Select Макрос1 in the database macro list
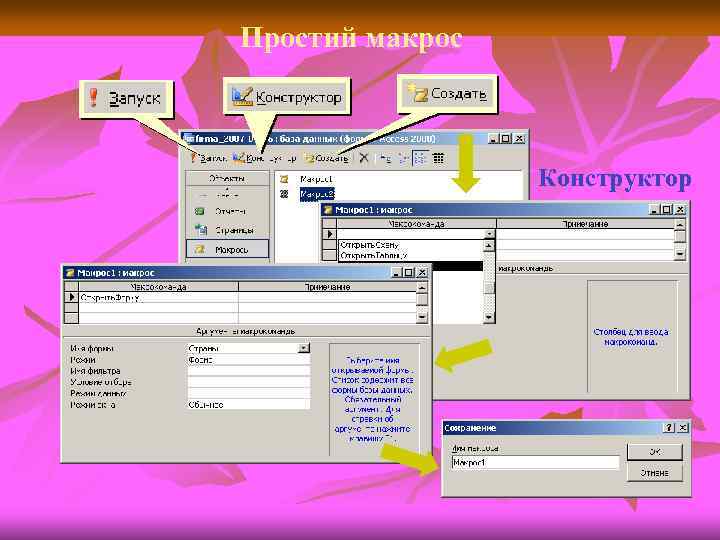The height and width of the screenshot is (540, 720). (x=316, y=179)
